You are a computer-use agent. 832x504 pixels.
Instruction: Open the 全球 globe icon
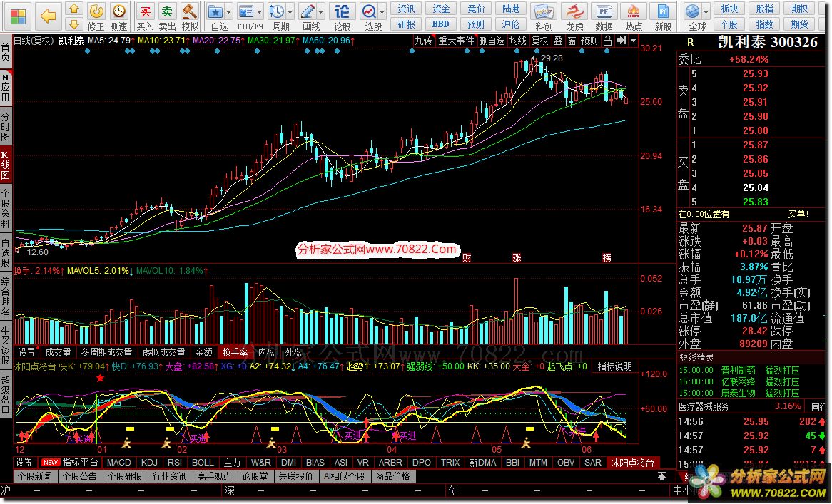tap(692, 11)
